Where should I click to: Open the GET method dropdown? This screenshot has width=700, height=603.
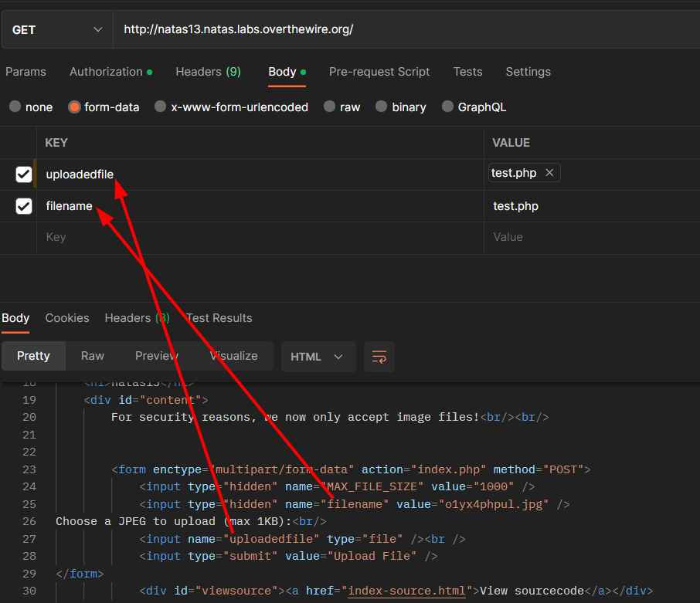56,29
